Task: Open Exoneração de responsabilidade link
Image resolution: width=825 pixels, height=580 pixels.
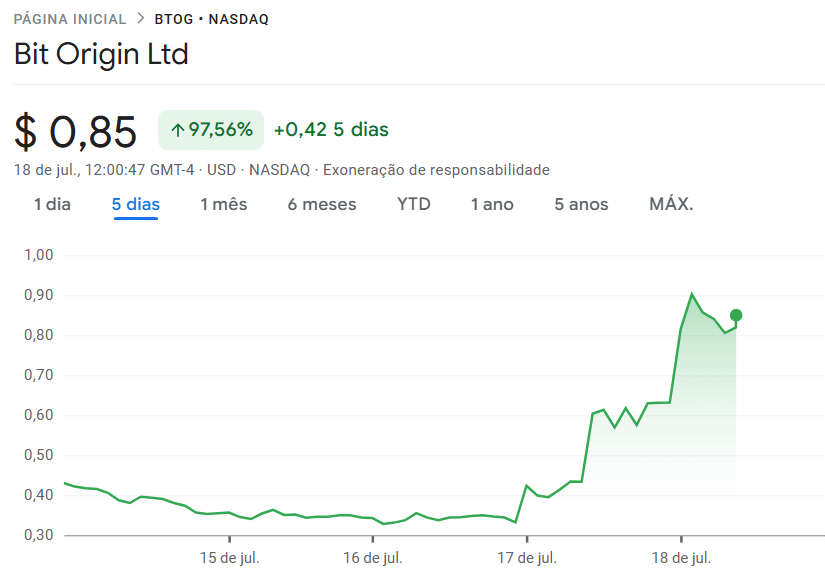Action: pos(436,170)
